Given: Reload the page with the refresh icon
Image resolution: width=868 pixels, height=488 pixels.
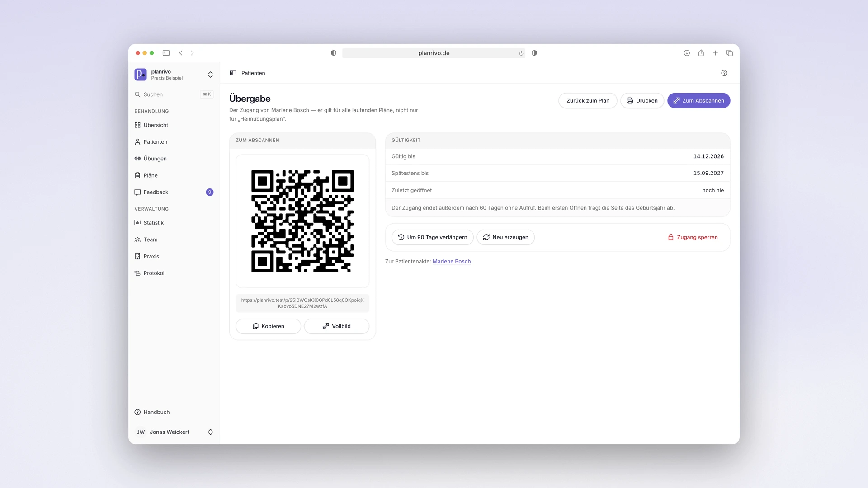Looking at the screenshot, I should click(521, 53).
